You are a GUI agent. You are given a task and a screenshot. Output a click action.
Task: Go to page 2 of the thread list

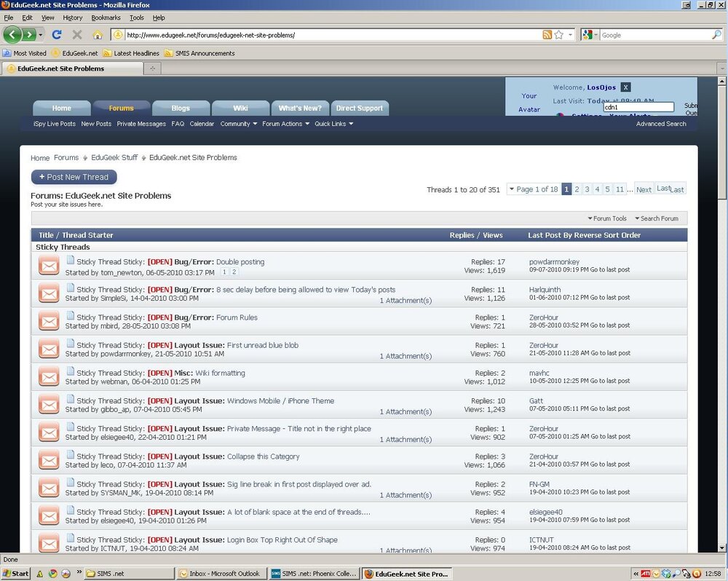(577, 189)
